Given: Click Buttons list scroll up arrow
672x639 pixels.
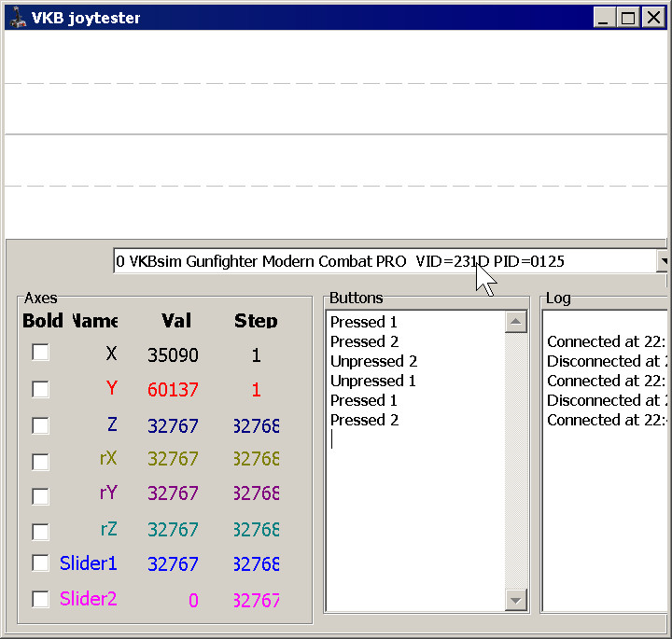Looking at the screenshot, I should pos(516,322).
